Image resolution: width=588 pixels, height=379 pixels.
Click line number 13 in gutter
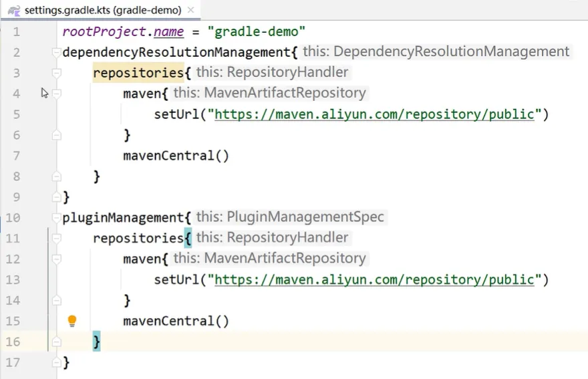[13, 279]
